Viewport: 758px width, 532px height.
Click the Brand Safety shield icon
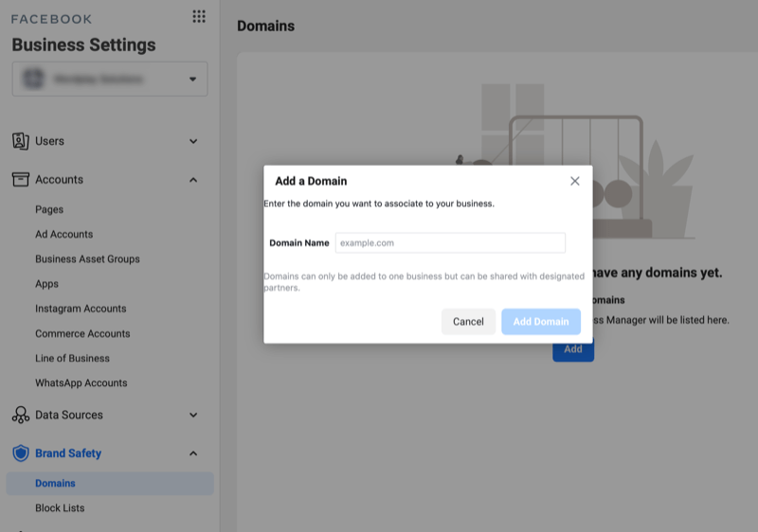point(20,453)
